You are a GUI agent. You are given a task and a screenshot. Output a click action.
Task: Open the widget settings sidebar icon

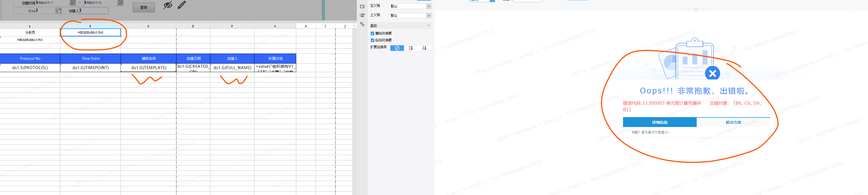pos(362,6)
